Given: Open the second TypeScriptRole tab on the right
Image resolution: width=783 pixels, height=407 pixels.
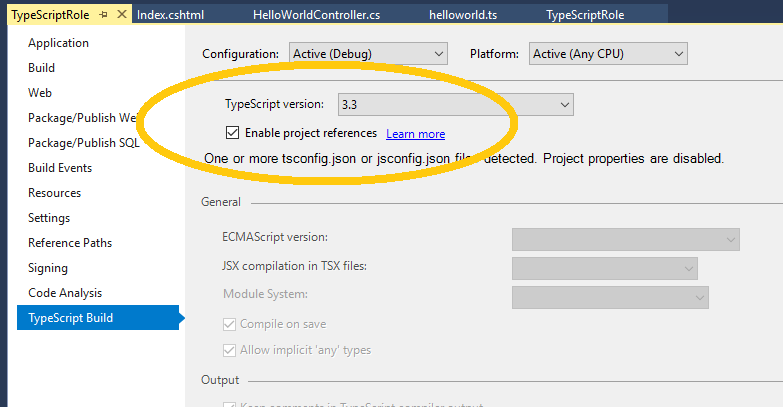Looking at the screenshot, I should pyautogui.click(x=585, y=15).
